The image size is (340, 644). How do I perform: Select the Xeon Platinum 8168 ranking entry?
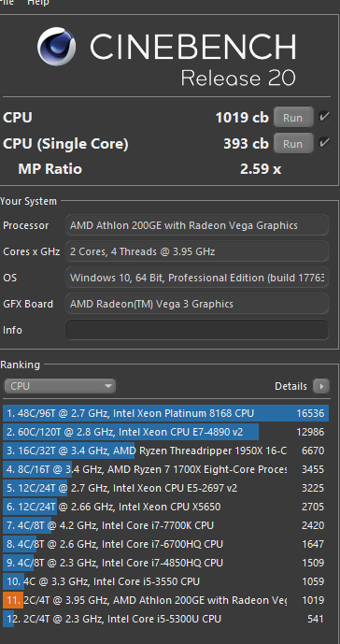(x=166, y=413)
